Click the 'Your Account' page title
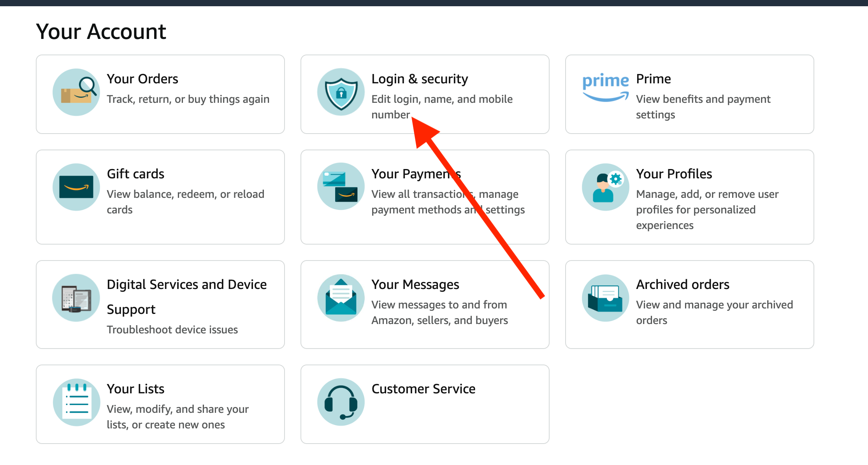Image resolution: width=868 pixels, height=465 pixels. [101, 32]
